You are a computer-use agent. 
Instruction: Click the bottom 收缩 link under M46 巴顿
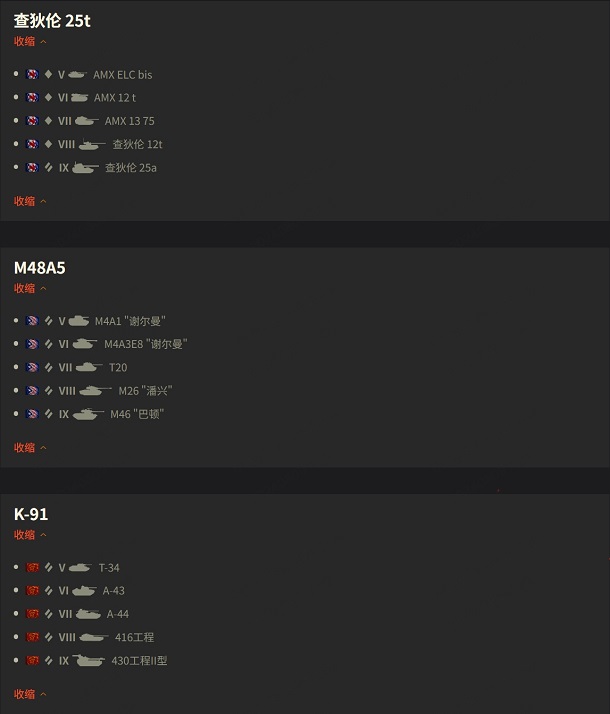coord(30,448)
